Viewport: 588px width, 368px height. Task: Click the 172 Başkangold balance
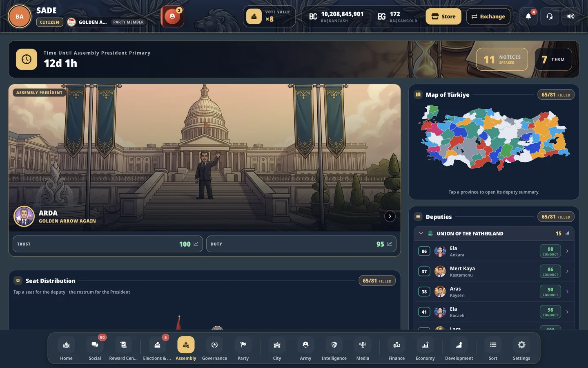[397, 16]
